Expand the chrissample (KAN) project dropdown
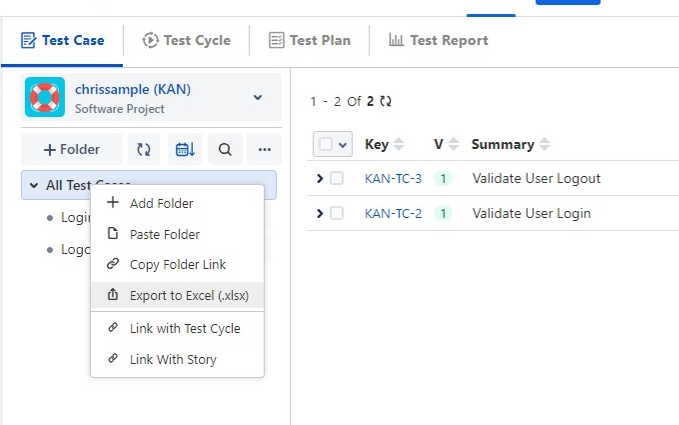The width and height of the screenshot is (679, 425). click(x=257, y=97)
